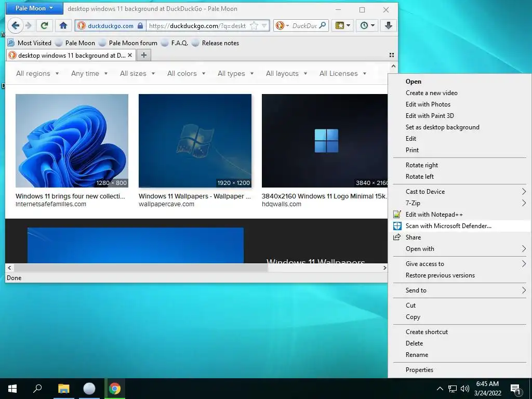Viewport: 532px width, 399px height.
Task: Show hidden tray icons chevron
Action: (x=440, y=389)
